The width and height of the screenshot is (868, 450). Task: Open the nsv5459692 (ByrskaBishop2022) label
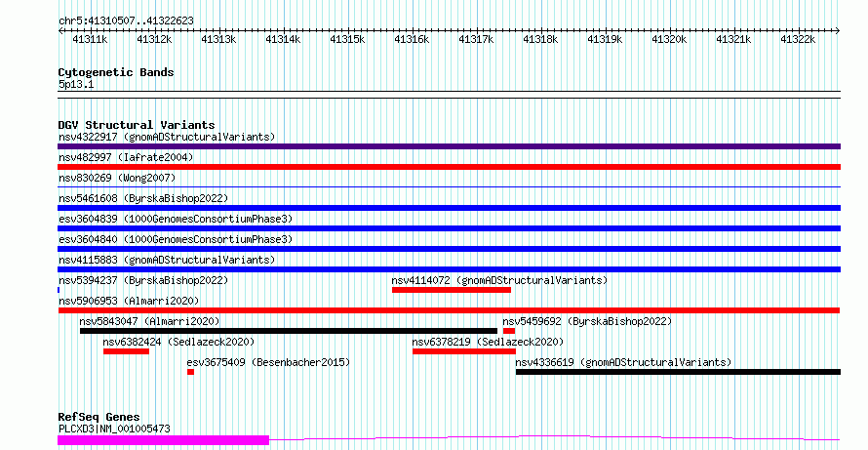[587, 321]
